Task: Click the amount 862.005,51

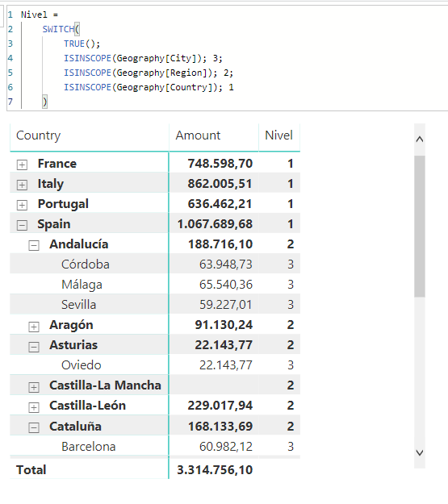Action: coord(220,184)
